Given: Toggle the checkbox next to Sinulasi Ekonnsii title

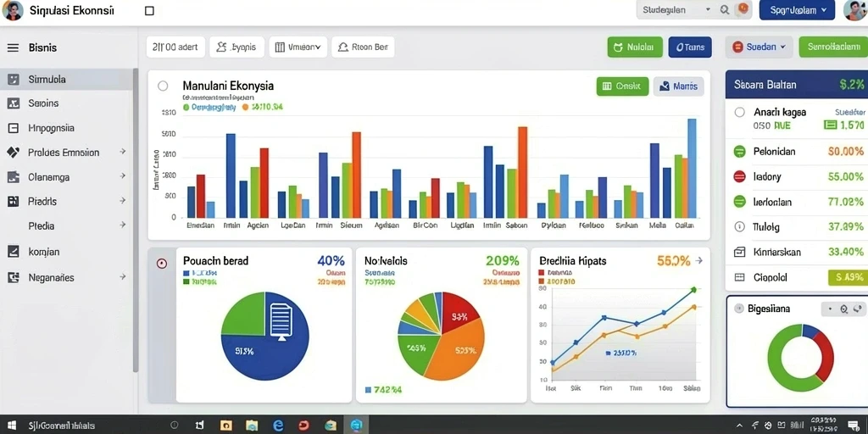Looking at the screenshot, I should [149, 10].
